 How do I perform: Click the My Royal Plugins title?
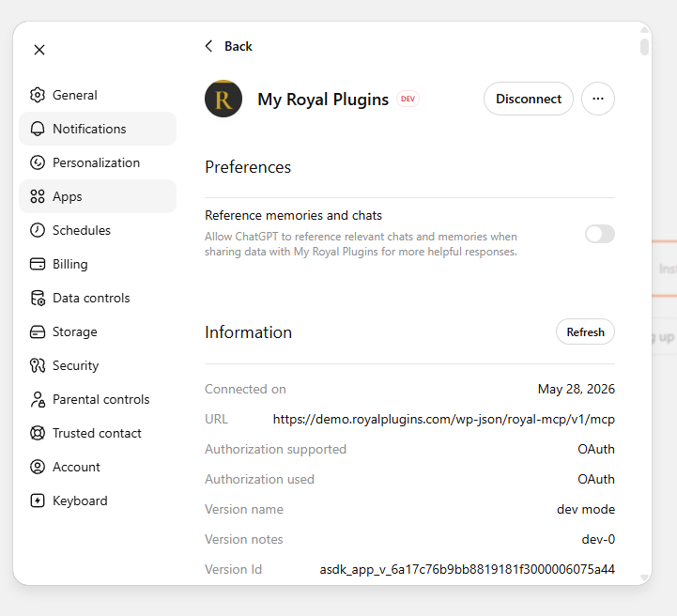pos(323,100)
